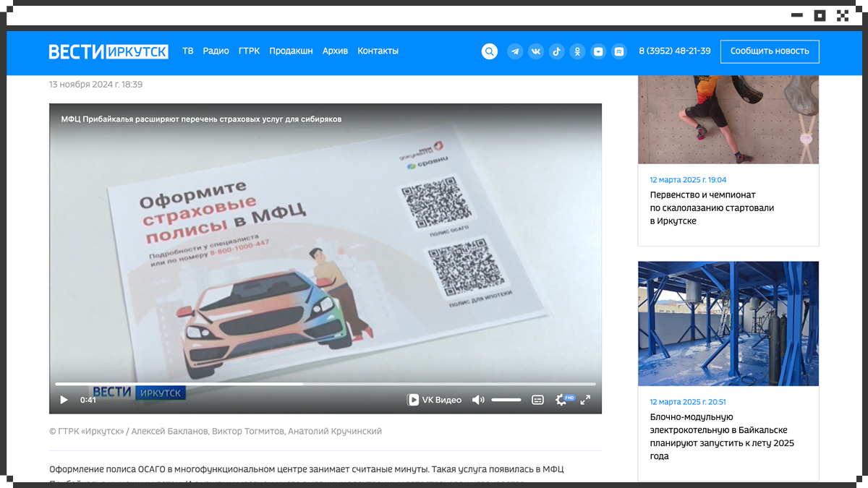The width and height of the screenshot is (868, 488).
Task: Open the Продакшн menu item
Action: pos(291,51)
